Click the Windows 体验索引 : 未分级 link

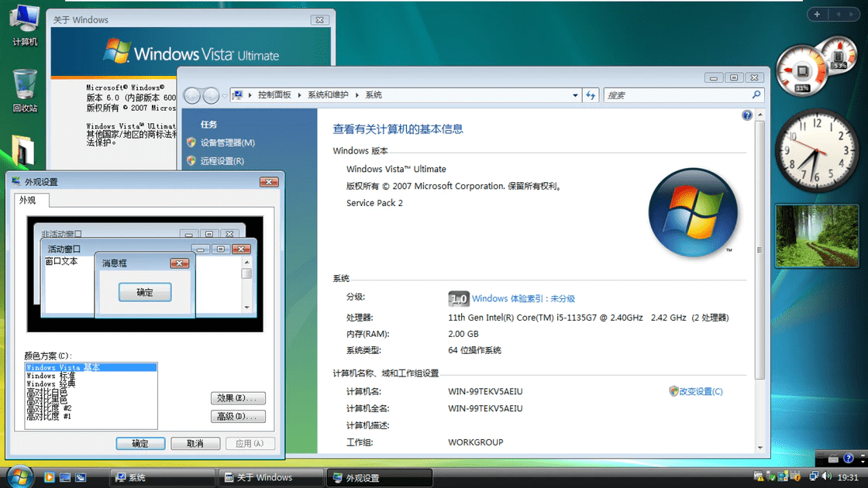pyautogui.click(x=523, y=299)
